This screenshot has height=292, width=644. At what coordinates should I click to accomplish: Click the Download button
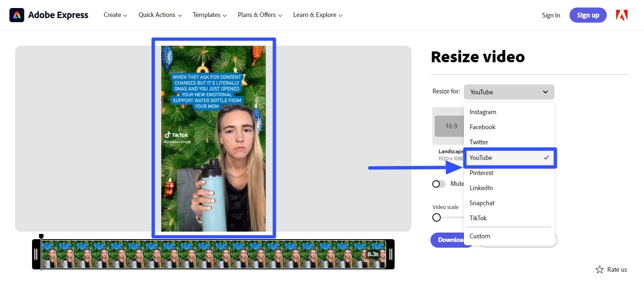pyautogui.click(x=448, y=240)
